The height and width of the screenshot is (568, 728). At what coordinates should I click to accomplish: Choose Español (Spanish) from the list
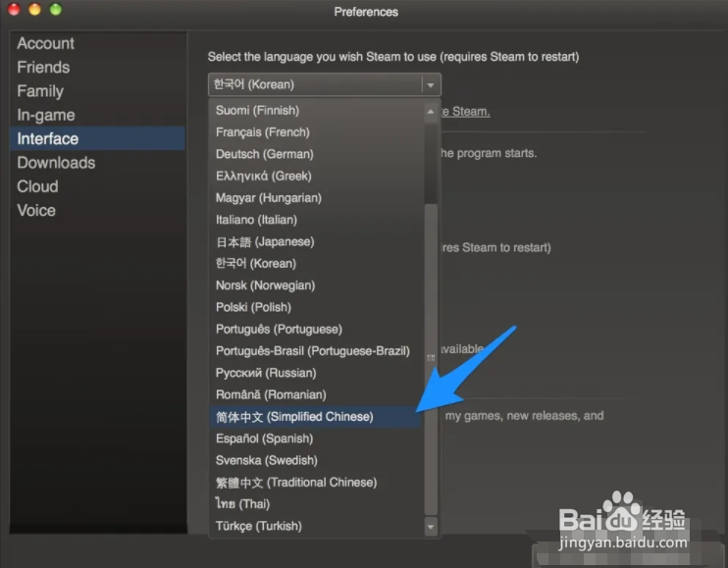(316, 439)
